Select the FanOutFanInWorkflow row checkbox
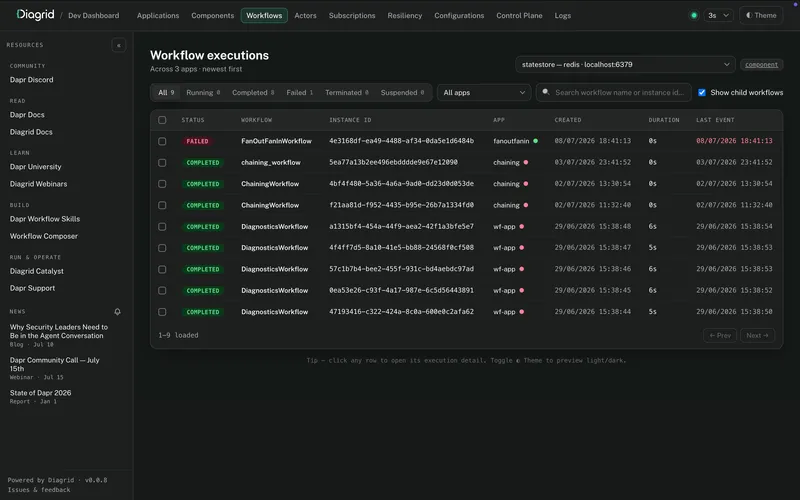The image size is (800, 500). click(x=162, y=141)
